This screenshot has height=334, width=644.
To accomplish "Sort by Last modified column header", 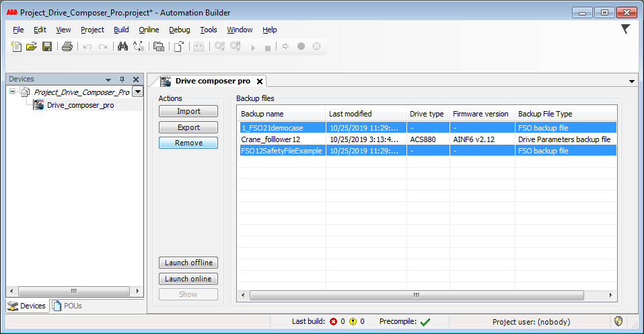I will 366,114.
